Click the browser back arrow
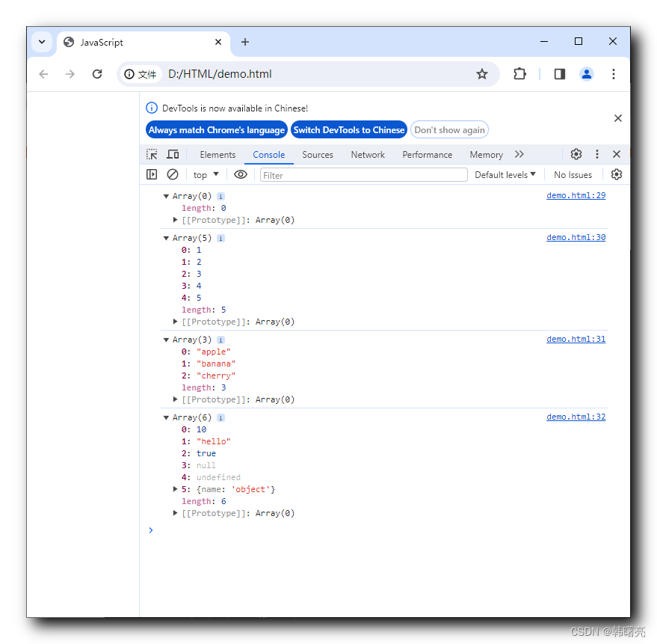 tap(43, 74)
